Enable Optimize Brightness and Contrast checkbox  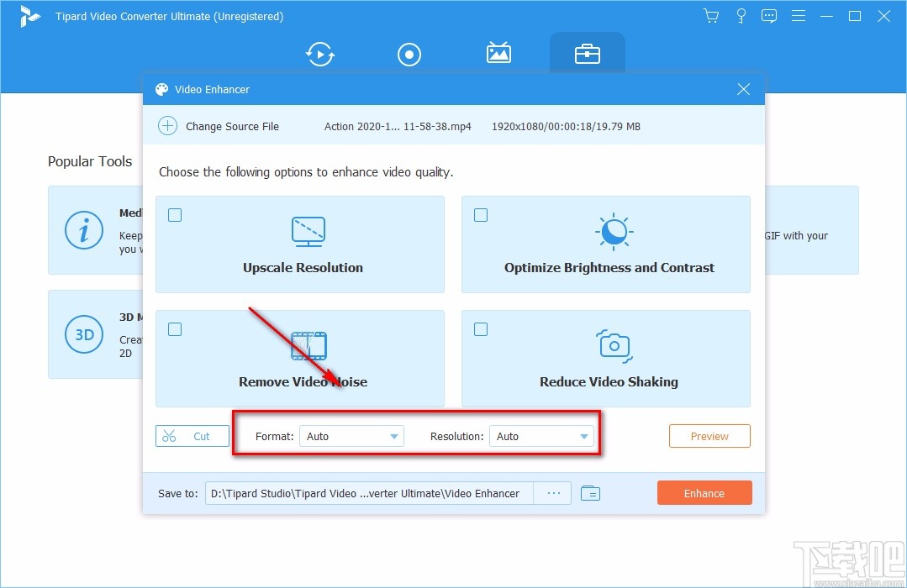pos(481,215)
